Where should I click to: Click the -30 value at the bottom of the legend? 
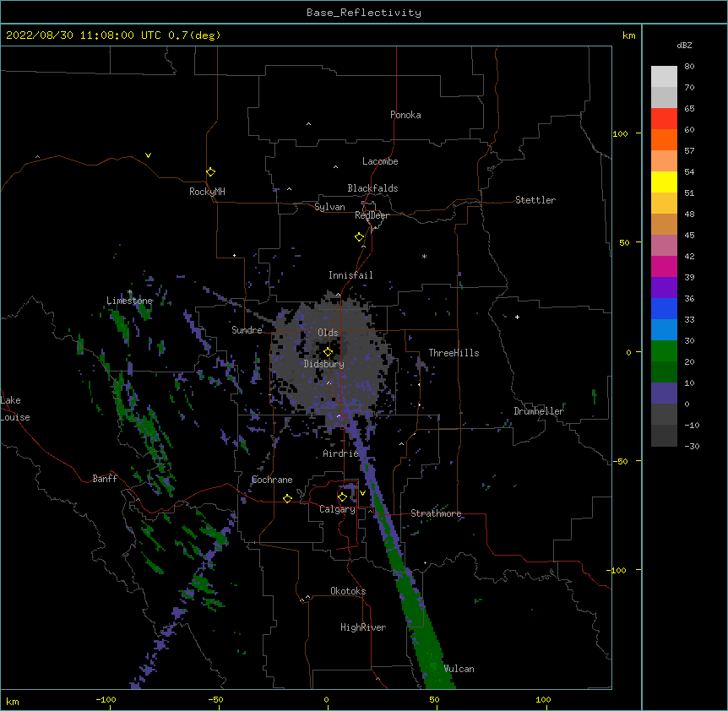tap(692, 447)
